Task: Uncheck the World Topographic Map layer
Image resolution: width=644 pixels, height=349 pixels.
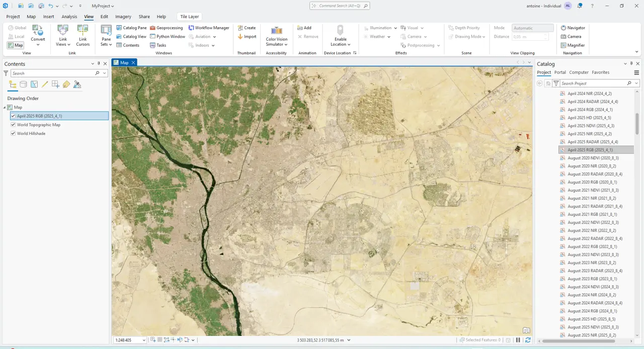Action: [x=13, y=125]
